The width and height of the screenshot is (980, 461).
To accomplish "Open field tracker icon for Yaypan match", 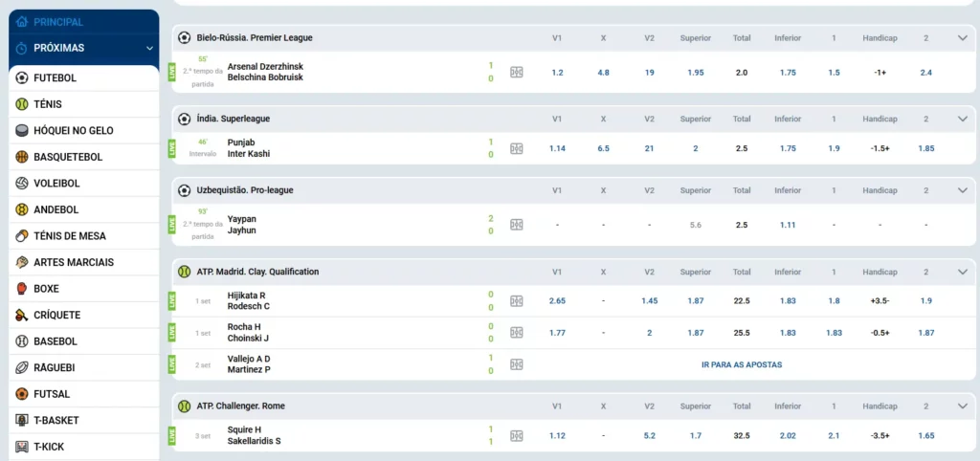I will pos(516,225).
